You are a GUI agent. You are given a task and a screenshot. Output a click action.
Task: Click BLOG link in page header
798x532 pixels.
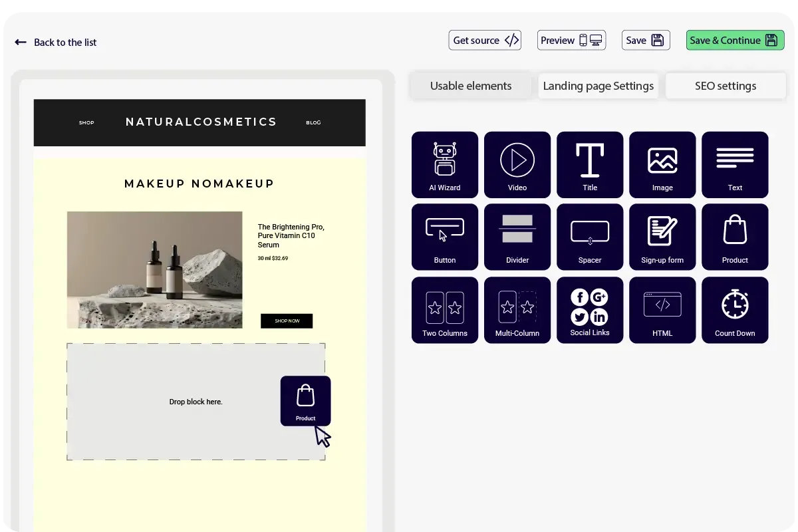tap(313, 123)
